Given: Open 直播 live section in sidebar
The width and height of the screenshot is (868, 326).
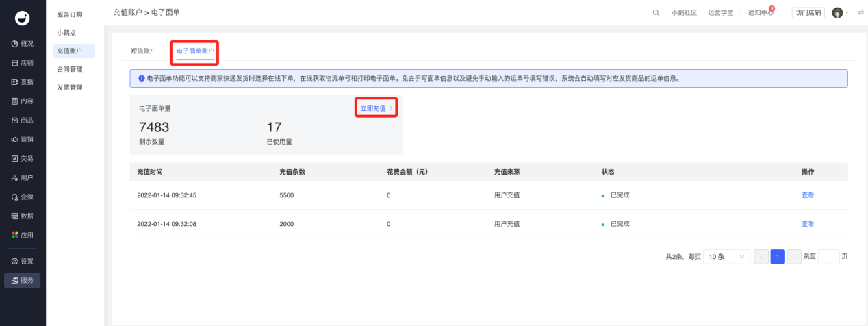Looking at the screenshot, I should click(23, 81).
